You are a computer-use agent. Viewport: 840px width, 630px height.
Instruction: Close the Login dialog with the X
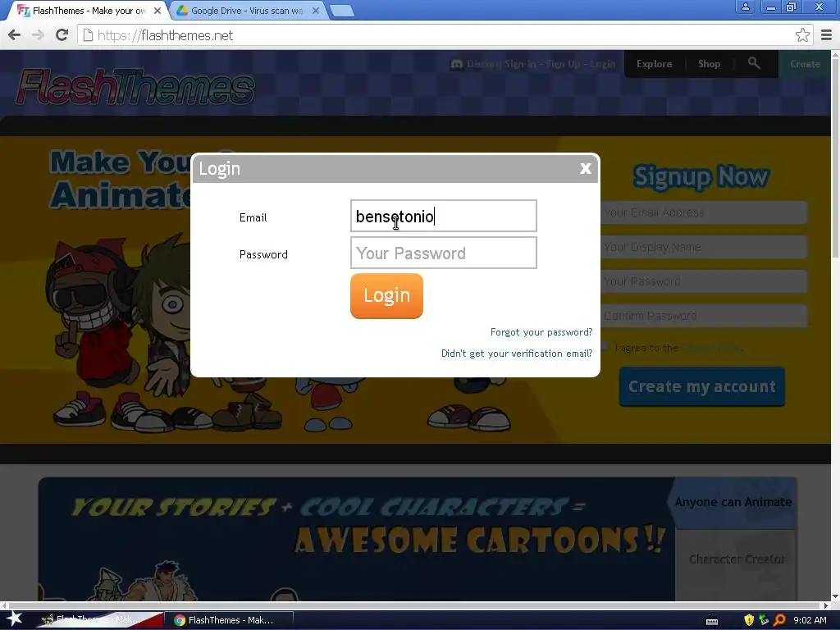tap(585, 168)
